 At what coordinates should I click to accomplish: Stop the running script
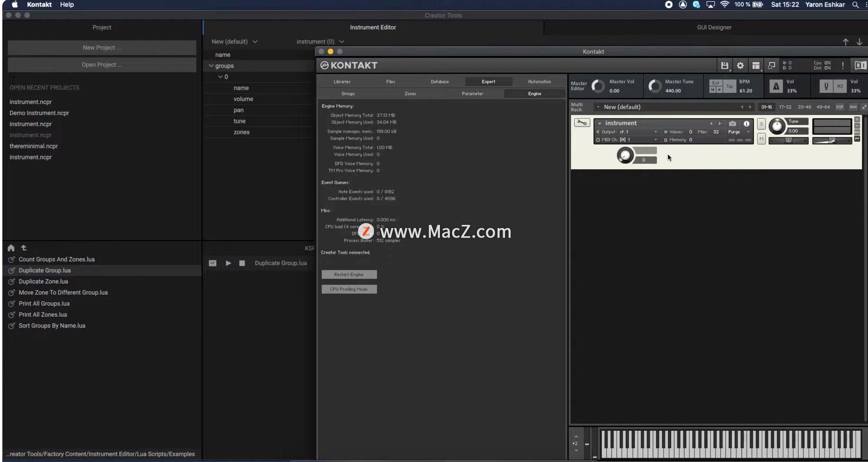point(242,263)
